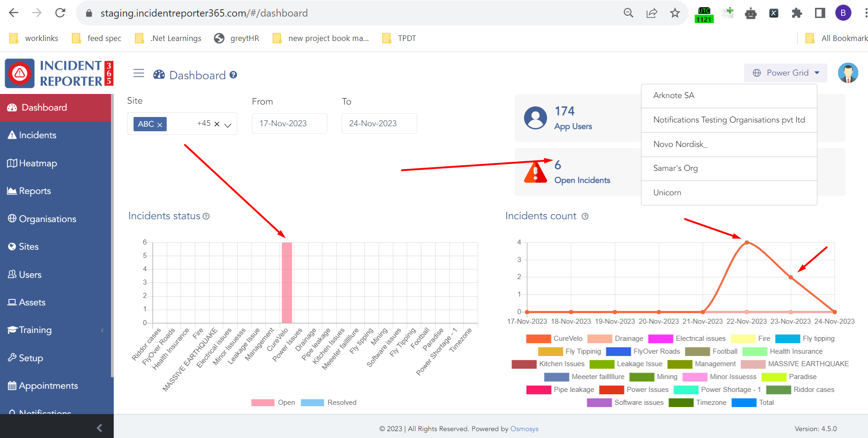Viewport: 868px width, 438px height.
Task: Open the user profile avatar
Action: click(x=848, y=73)
